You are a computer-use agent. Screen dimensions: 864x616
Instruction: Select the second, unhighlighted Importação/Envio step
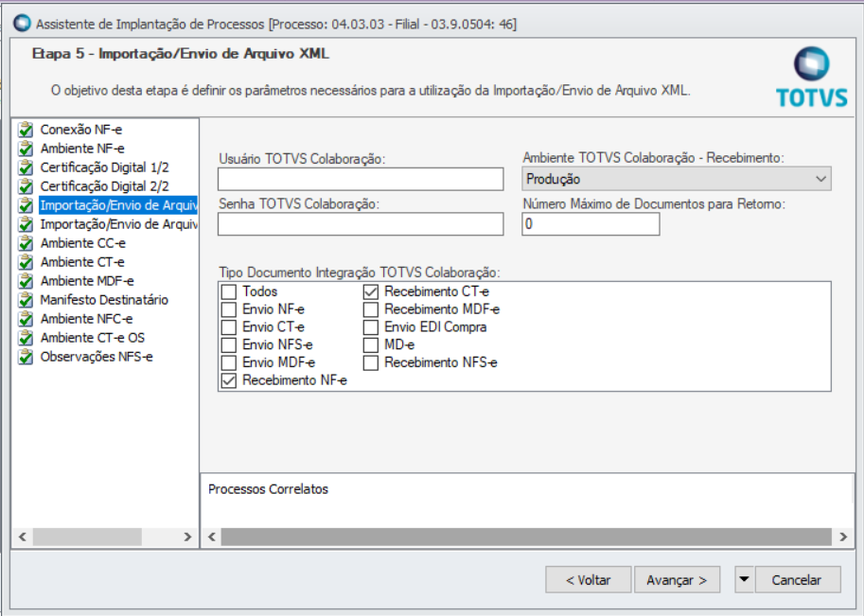(118, 224)
